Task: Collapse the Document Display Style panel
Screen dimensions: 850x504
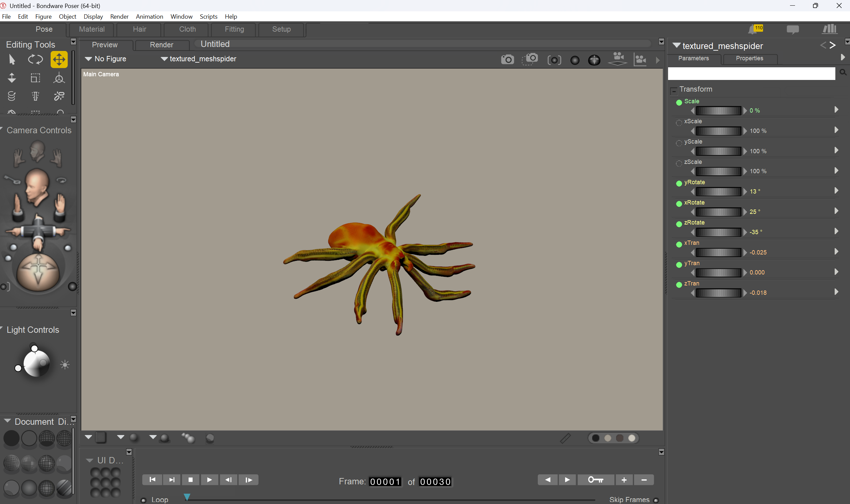Action: click(7, 420)
